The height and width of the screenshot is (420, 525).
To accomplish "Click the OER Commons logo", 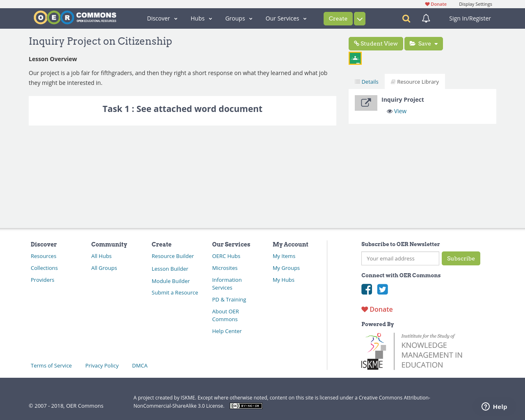I will click(75, 17).
